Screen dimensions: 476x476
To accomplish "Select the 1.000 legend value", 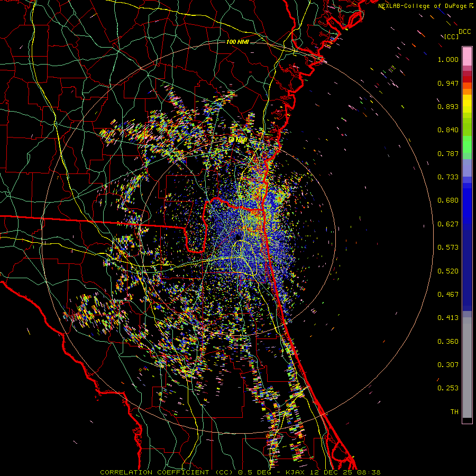I will (448, 59).
